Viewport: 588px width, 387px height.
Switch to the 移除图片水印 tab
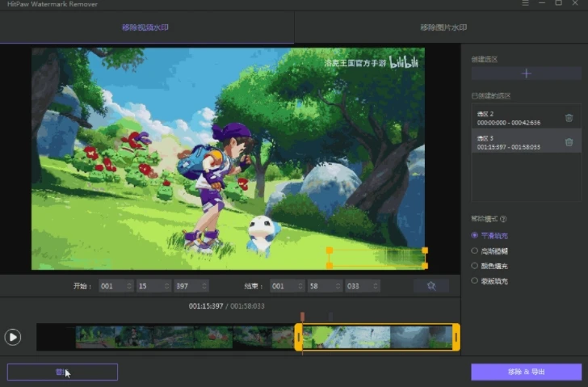[443, 27]
